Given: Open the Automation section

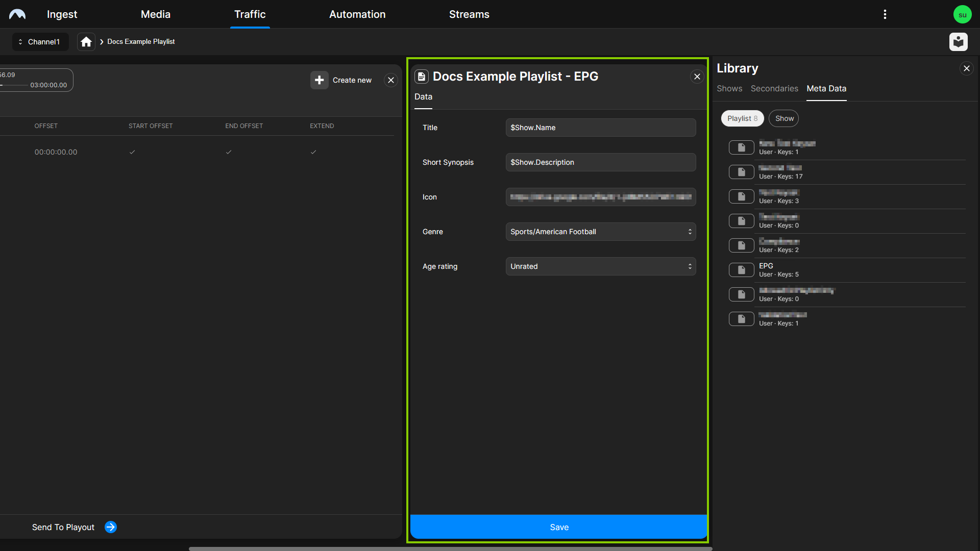Looking at the screenshot, I should click(357, 14).
